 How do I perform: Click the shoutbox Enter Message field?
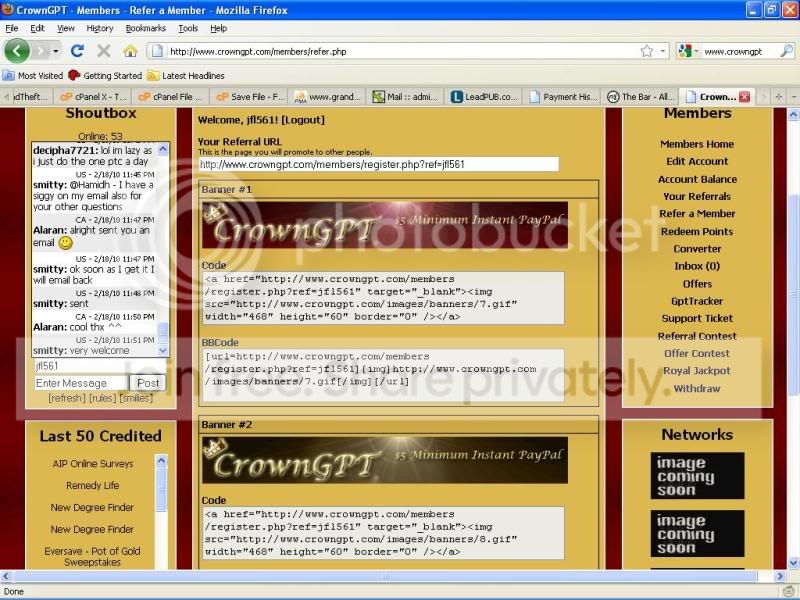point(81,383)
